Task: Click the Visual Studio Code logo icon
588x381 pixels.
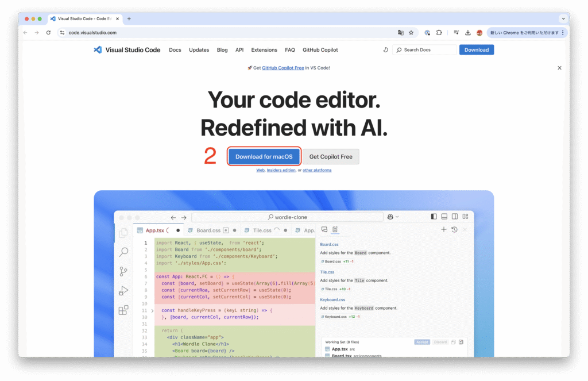Action: coord(98,50)
